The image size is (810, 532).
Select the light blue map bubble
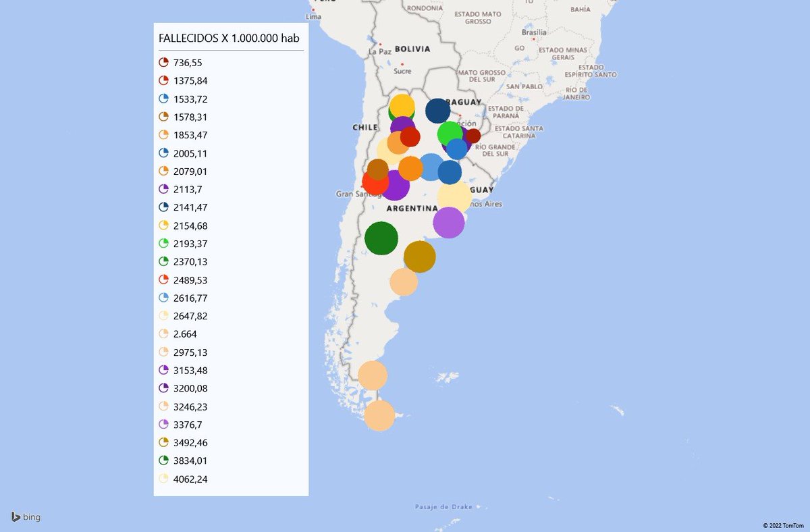point(431,167)
